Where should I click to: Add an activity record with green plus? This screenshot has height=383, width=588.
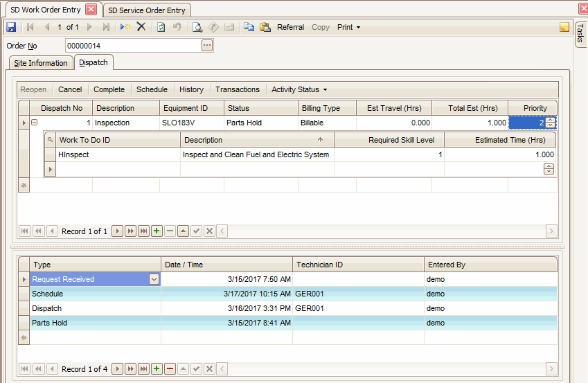click(x=157, y=368)
